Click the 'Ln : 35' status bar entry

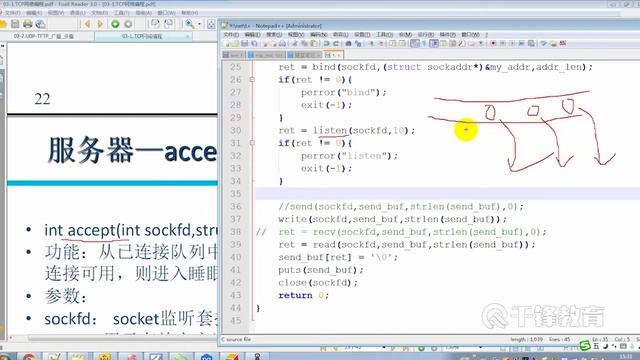coord(600,339)
